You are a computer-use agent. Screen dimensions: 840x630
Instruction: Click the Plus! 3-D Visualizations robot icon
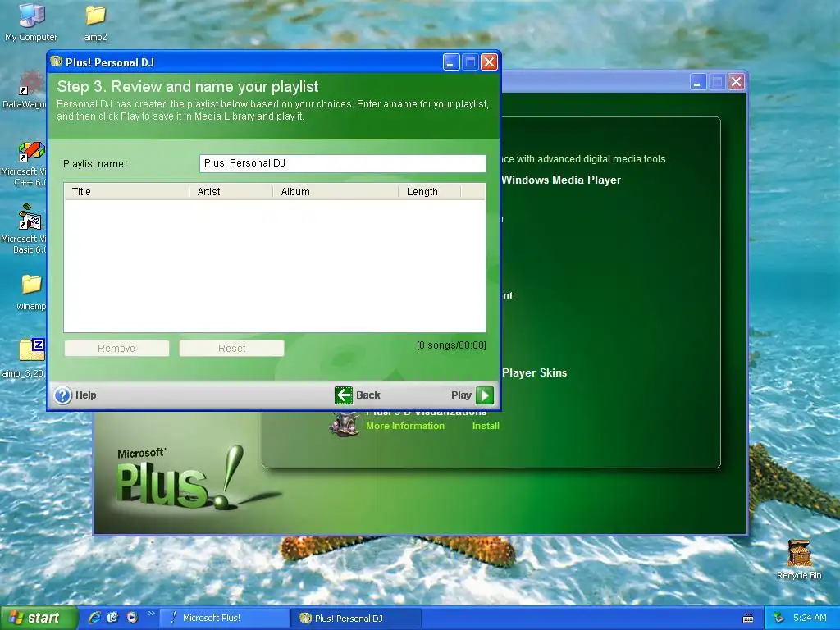click(x=345, y=424)
